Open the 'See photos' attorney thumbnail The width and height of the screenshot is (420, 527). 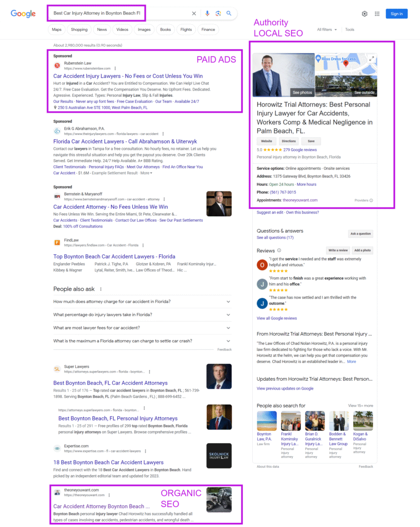point(284,75)
